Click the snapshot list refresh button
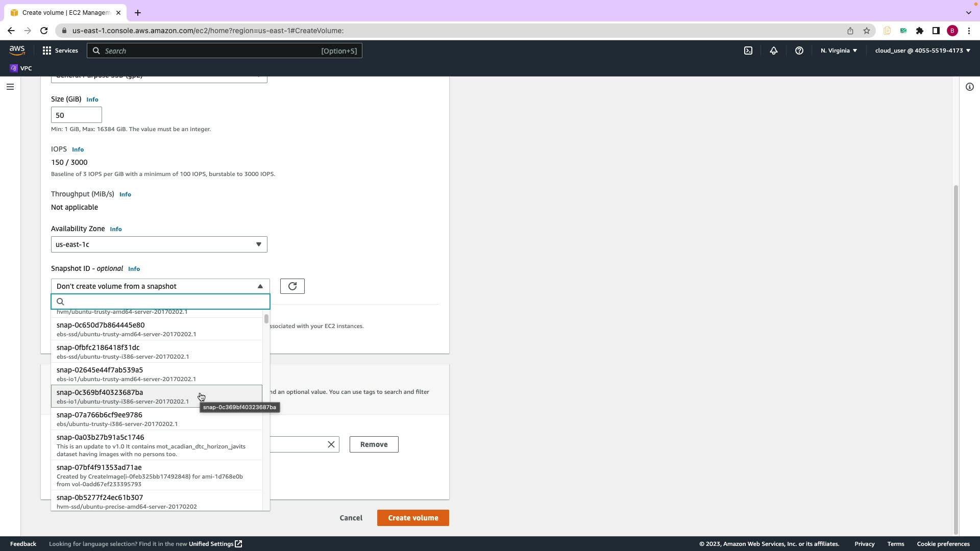The height and width of the screenshot is (551, 980). tap(292, 286)
